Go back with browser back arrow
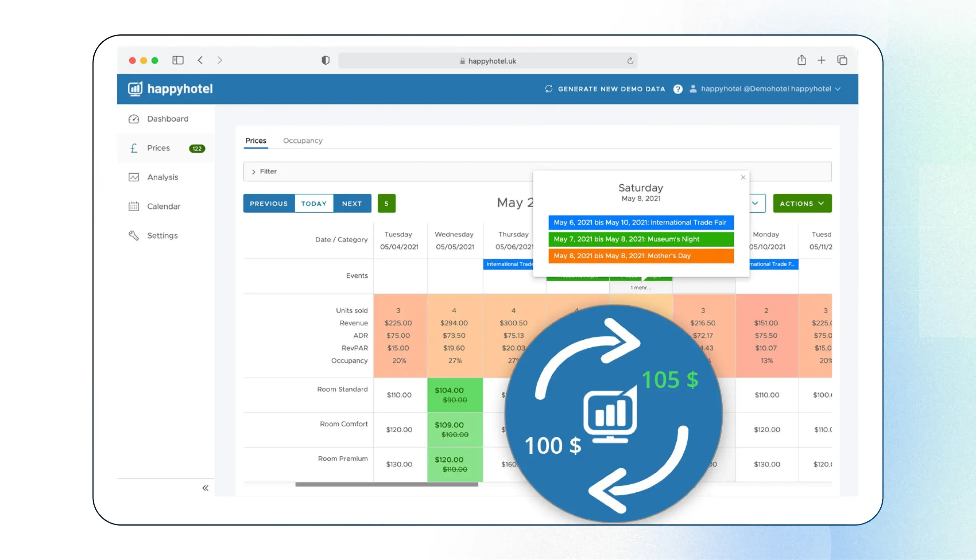 (200, 60)
